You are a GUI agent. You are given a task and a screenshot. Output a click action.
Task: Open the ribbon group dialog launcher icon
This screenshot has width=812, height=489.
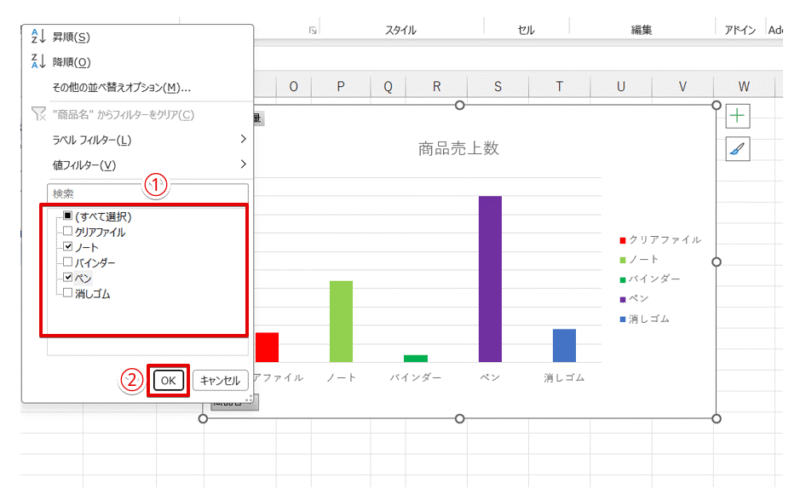tap(312, 31)
